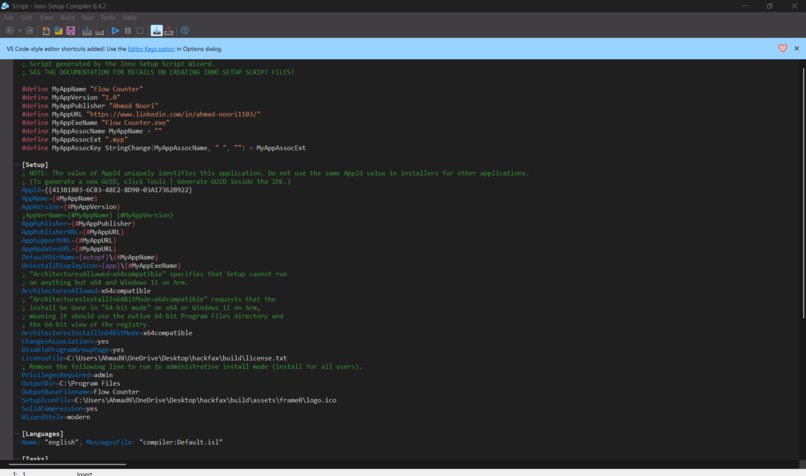Click the [Setup] section header text
Screen dimensions: 806x476
click(35, 164)
